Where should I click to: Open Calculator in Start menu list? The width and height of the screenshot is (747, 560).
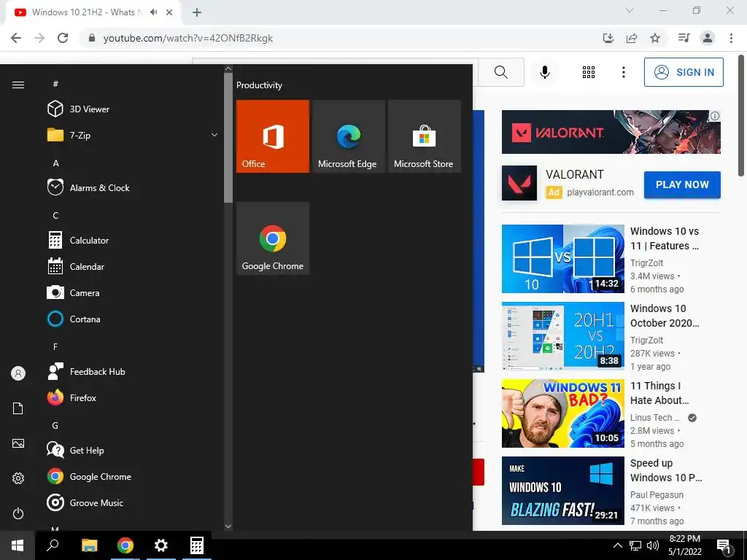click(133, 240)
